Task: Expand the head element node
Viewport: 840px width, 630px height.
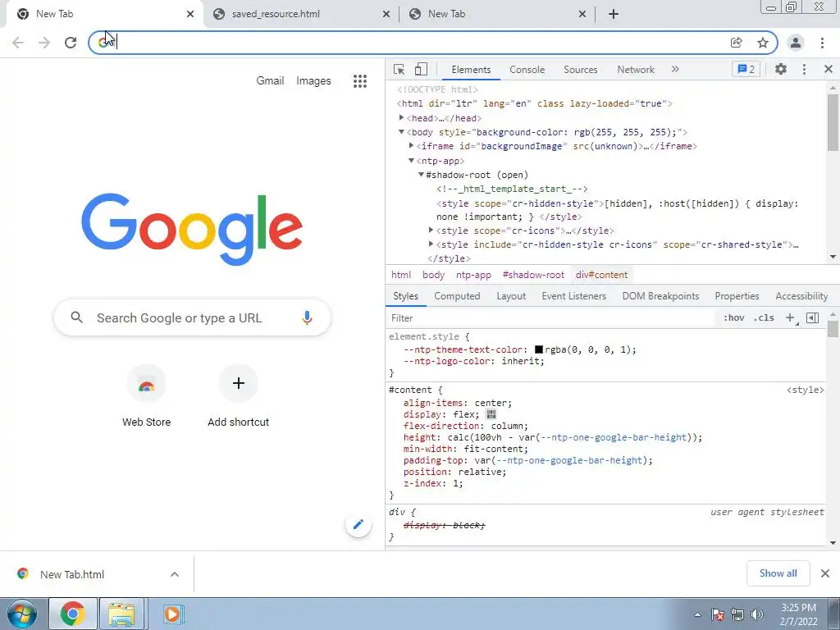Action: tap(401, 118)
